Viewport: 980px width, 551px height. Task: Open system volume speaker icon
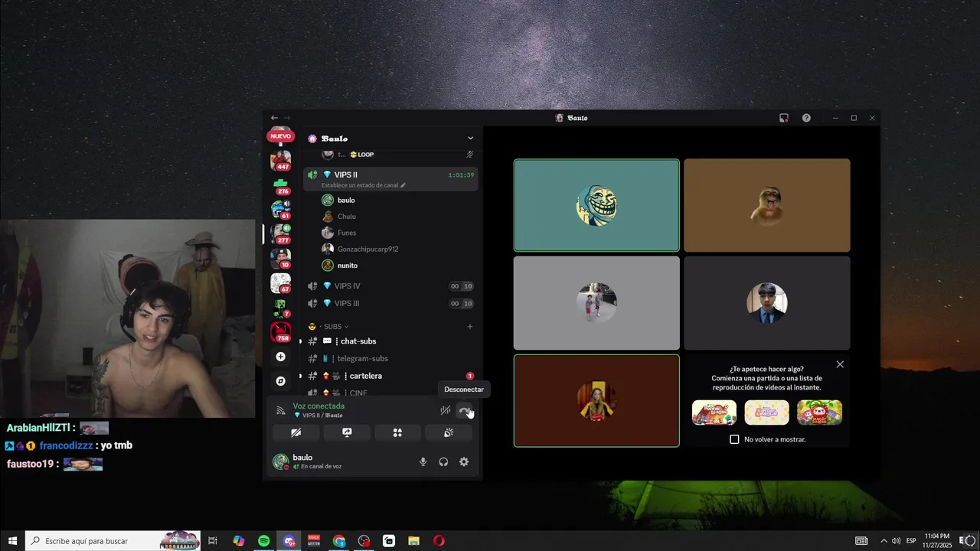pos(896,541)
